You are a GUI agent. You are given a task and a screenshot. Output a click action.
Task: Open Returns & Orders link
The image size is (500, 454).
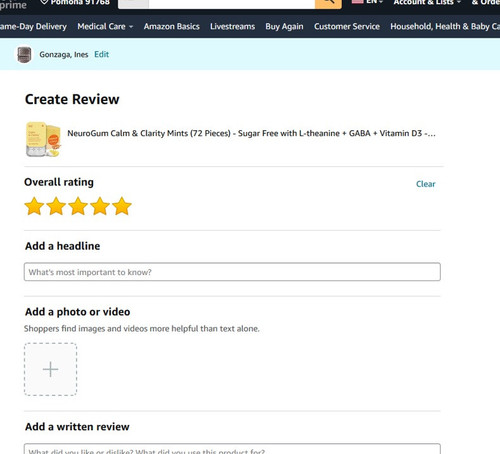tap(486, 3)
